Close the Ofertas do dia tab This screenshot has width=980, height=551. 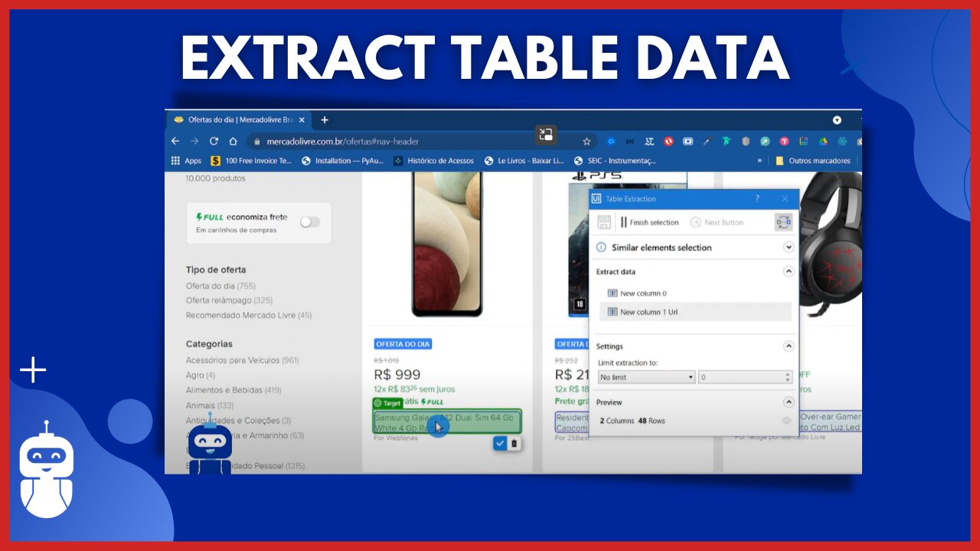(x=302, y=120)
